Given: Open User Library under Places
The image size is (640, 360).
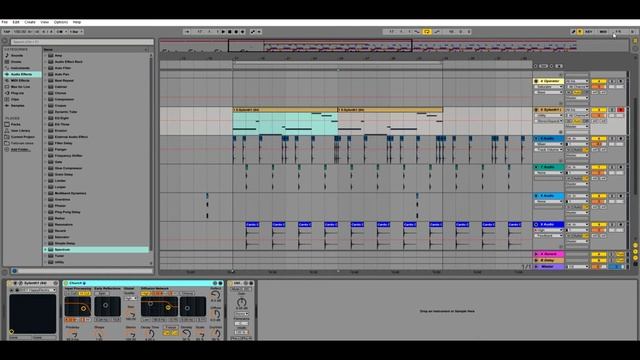Looking at the screenshot, I should 20,131.
